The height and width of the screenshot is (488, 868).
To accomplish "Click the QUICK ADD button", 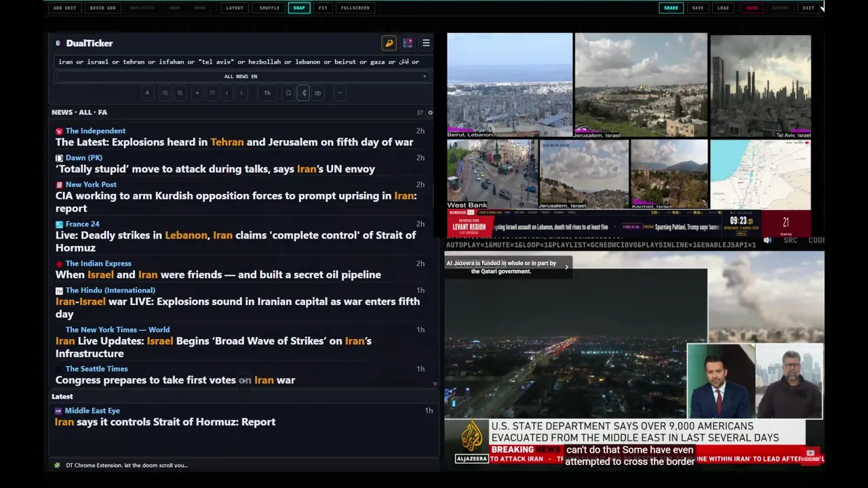I will (103, 8).
